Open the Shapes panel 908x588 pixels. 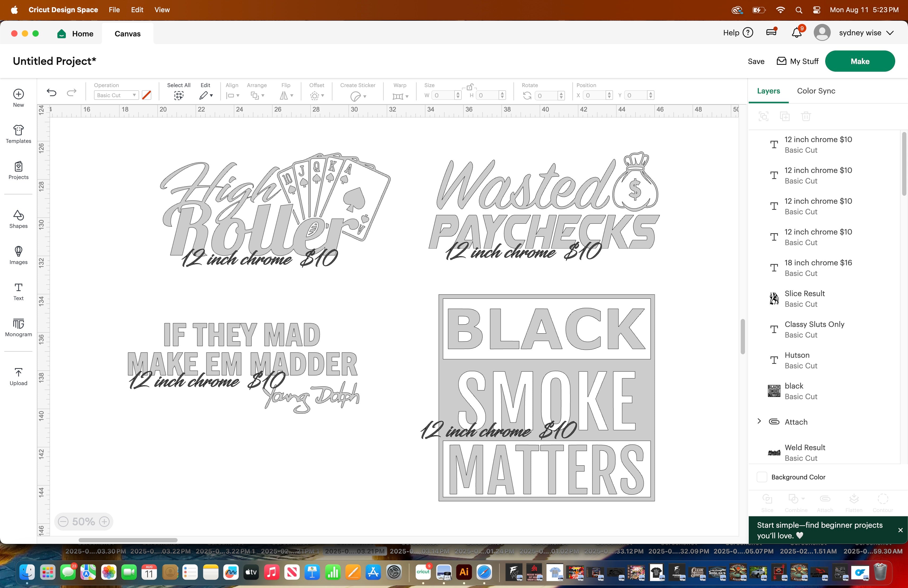18,219
